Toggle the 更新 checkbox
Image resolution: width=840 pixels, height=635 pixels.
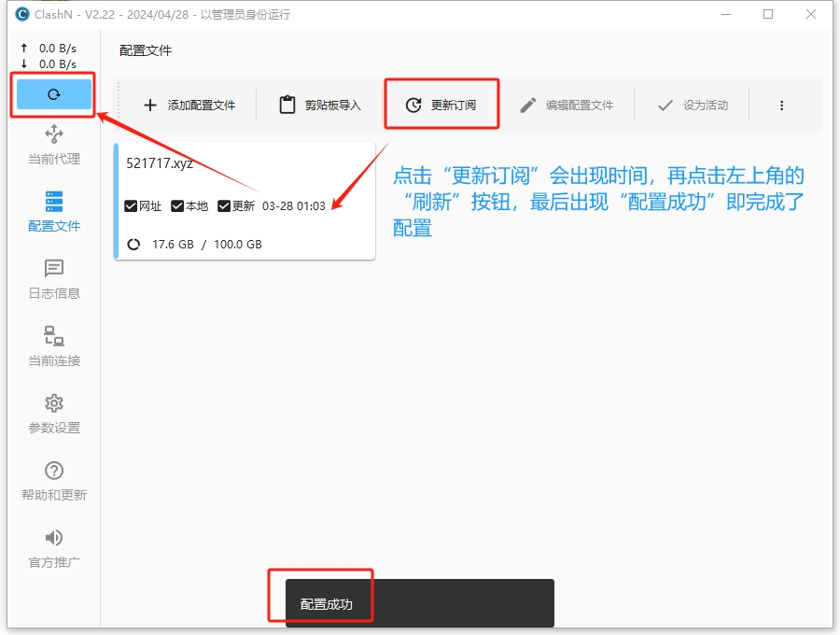[222, 207]
